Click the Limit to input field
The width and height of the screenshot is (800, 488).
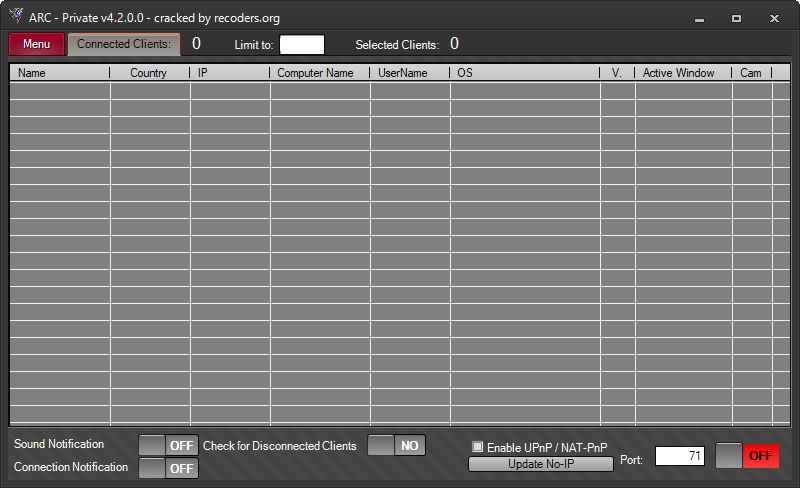302,44
